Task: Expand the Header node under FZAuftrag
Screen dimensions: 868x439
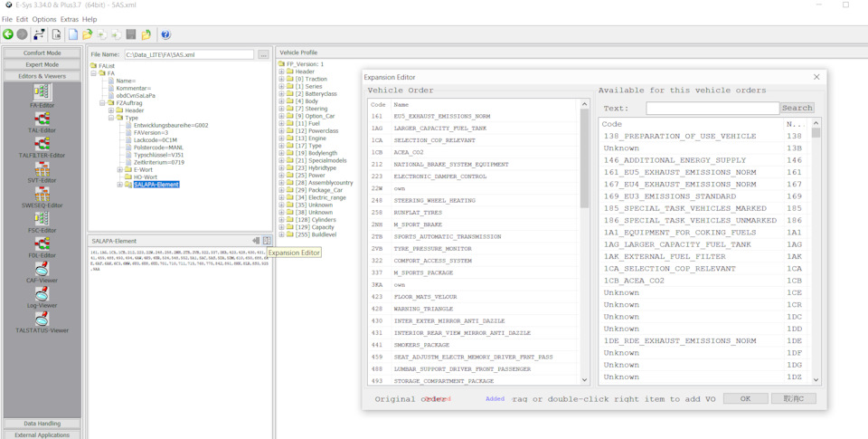Action: pos(111,110)
